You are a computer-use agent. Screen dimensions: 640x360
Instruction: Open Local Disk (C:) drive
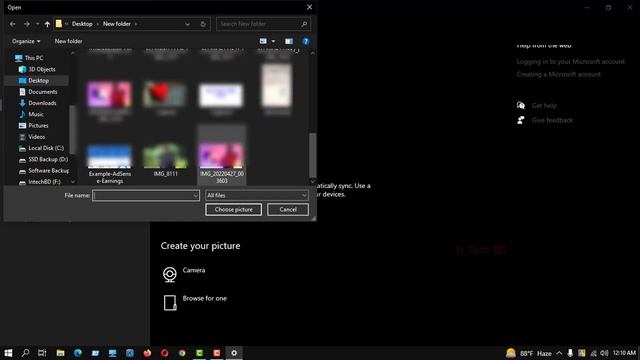coord(42,148)
